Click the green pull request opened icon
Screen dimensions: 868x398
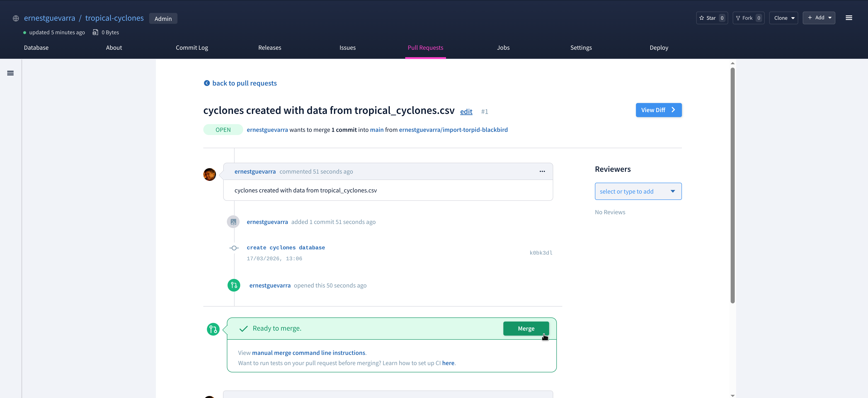pos(234,285)
